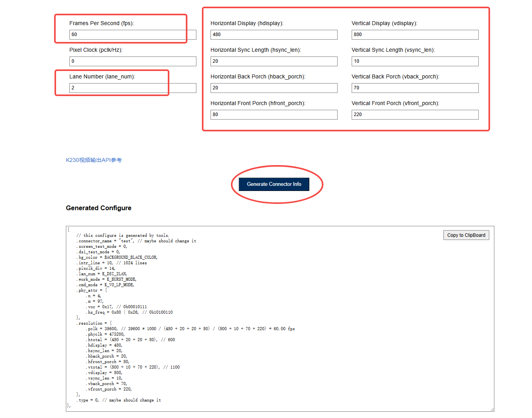The width and height of the screenshot is (532, 418).
Task: Click the 'Pixel Clock (pclk/Hz):' label
Action: [x=96, y=50]
